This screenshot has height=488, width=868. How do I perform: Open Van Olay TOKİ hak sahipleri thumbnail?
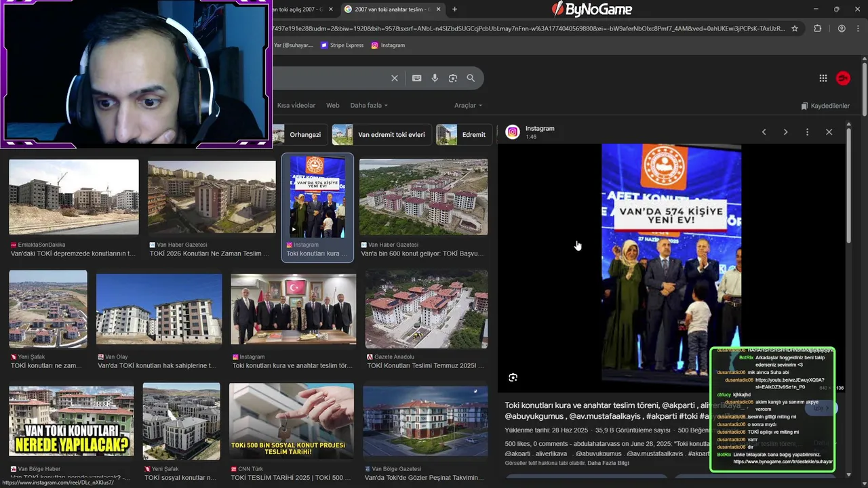point(159,309)
